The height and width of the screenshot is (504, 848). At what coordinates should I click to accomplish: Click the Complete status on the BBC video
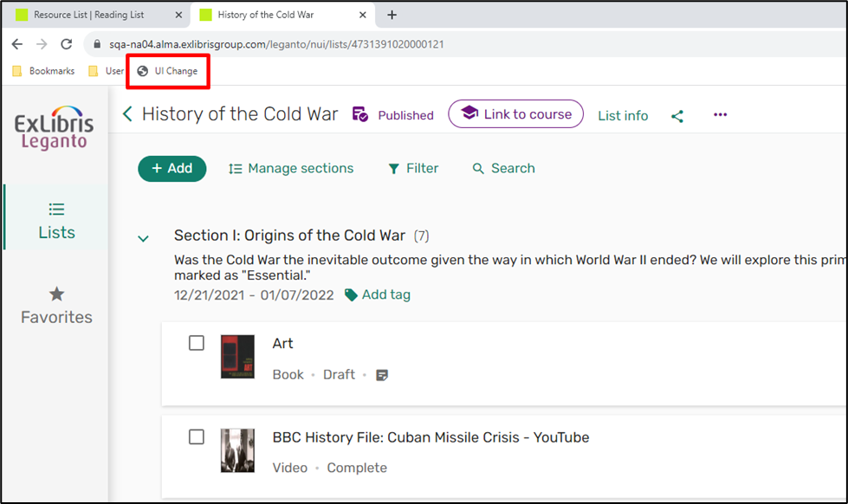(357, 468)
